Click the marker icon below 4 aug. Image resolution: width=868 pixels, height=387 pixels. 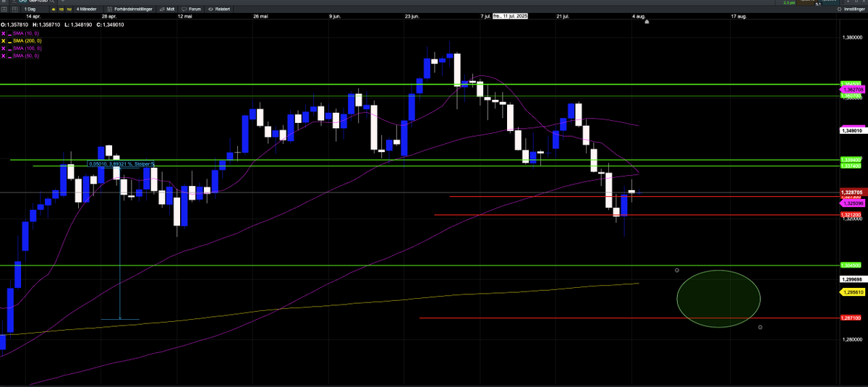[646, 22]
